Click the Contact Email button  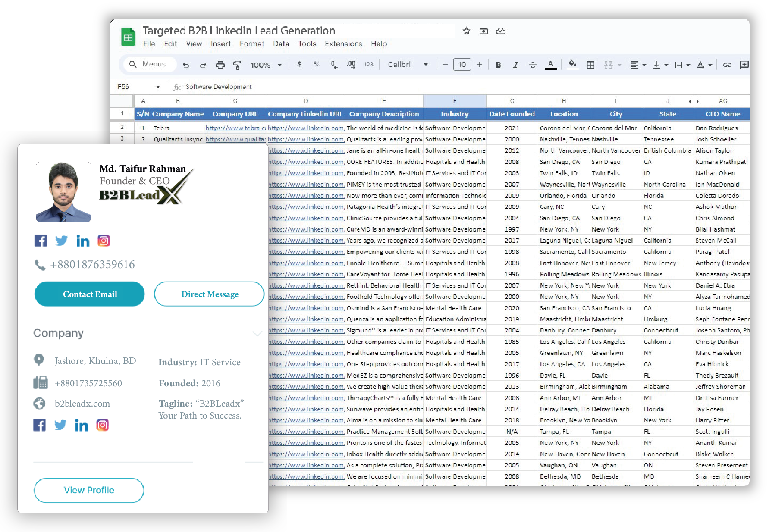point(90,294)
